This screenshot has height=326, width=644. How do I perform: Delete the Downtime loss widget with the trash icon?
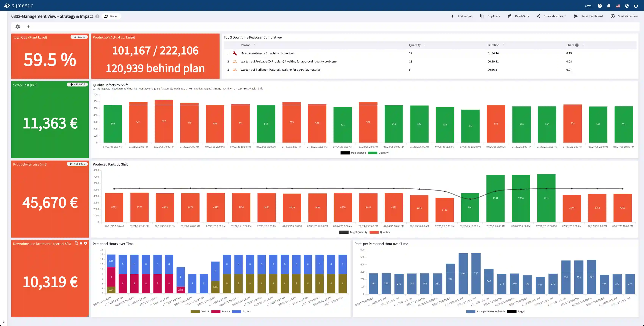tap(81, 243)
